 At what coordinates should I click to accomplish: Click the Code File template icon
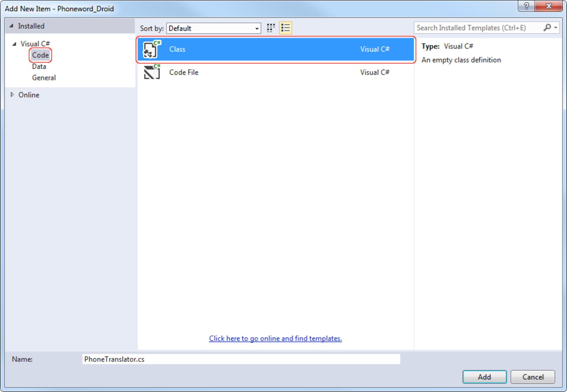coord(152,72)
